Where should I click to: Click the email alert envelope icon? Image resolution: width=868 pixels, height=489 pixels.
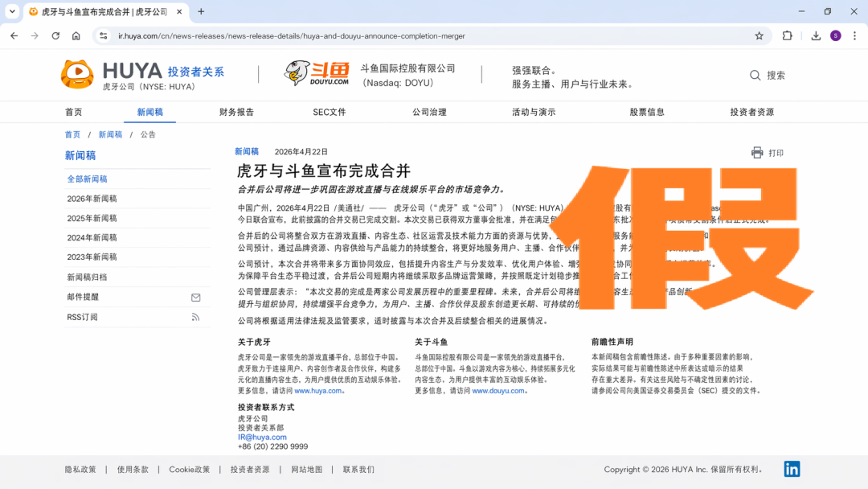[195, 298]
